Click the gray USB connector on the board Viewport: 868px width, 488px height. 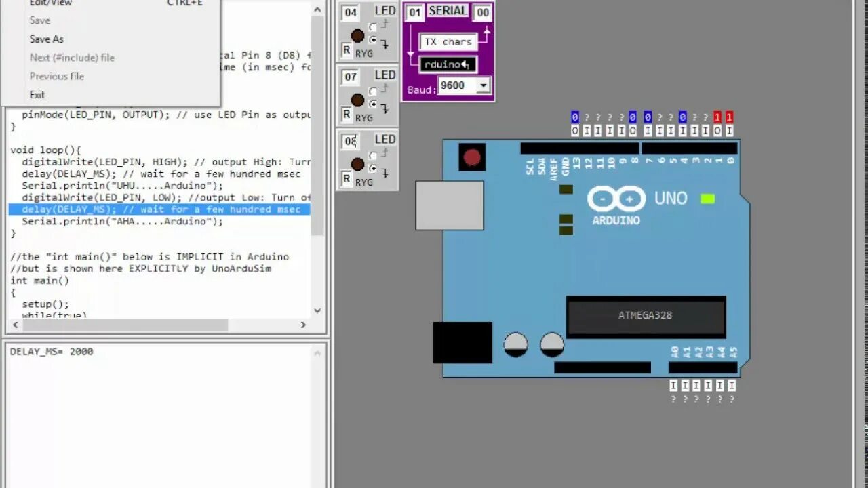(x=450, y=205)
